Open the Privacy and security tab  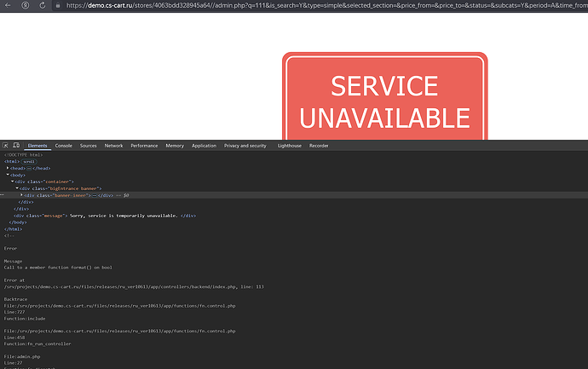245,146
